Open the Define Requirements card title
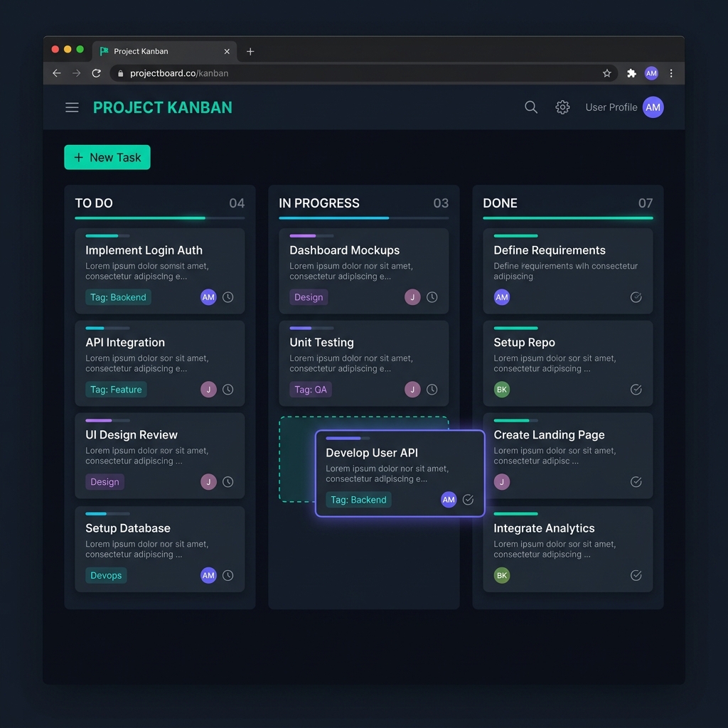728x728 pixels. [x=550, y=250]
